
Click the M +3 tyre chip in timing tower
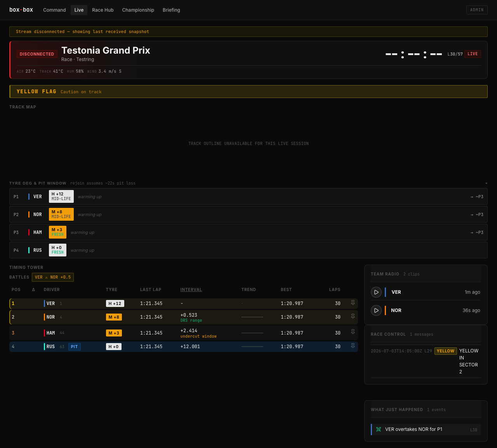point(114,333)
